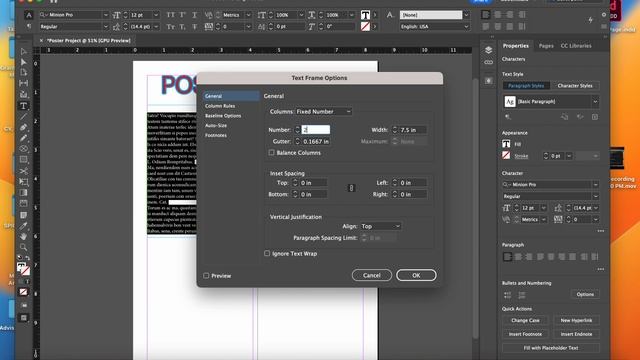
Task: Click the Appearance Stroke color swatch
Action: pyautogui.click(x=506, y=156)
